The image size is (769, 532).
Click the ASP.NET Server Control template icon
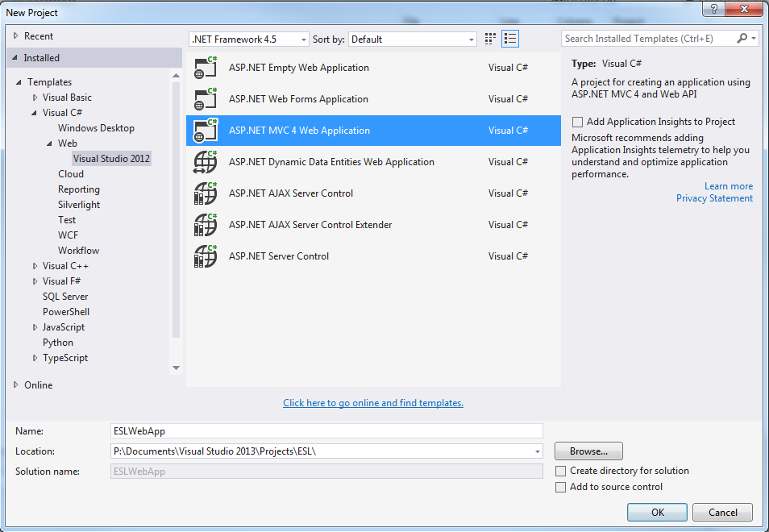pos(206,256)
